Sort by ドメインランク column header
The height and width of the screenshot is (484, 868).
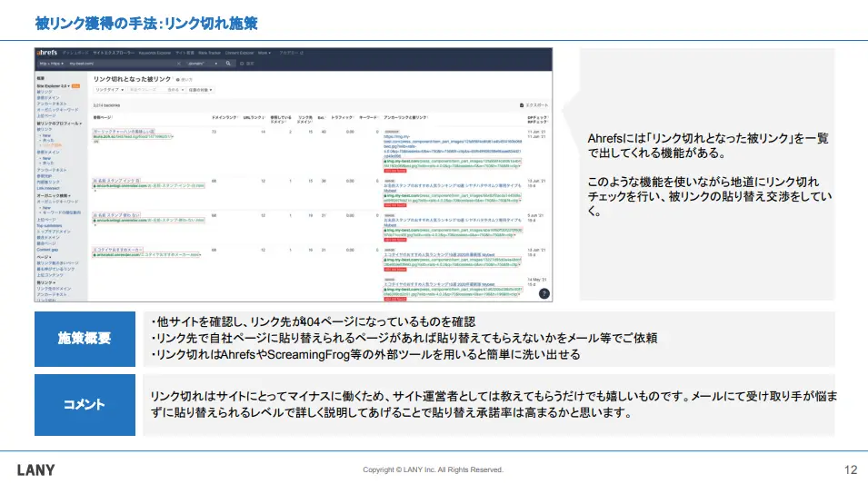pyautogui.click(x=224, y=118)
